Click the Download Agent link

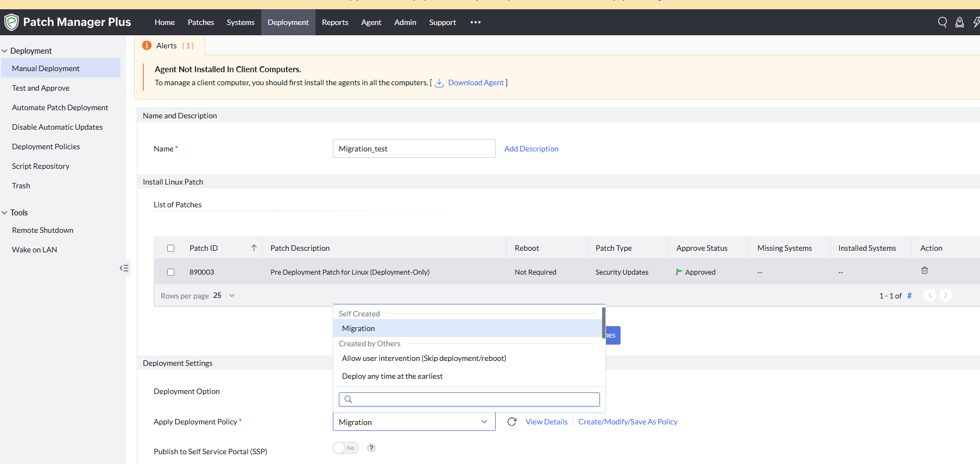(476, 82)
